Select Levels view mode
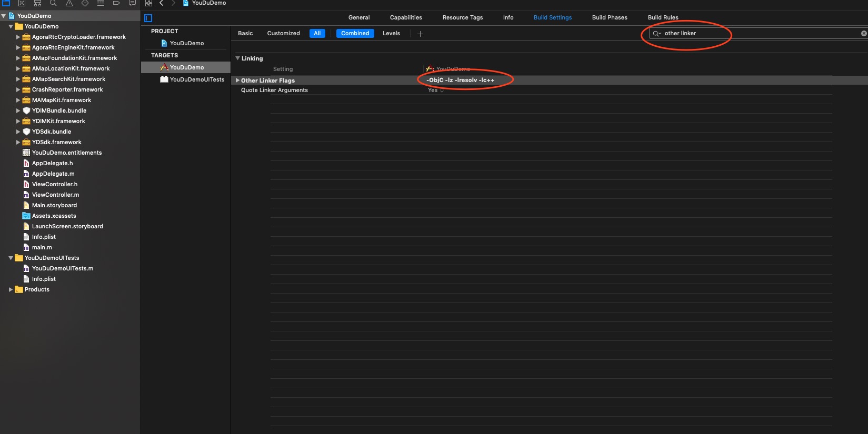The width and height of the screenshot is (868, 434). [x=391, y=33]
